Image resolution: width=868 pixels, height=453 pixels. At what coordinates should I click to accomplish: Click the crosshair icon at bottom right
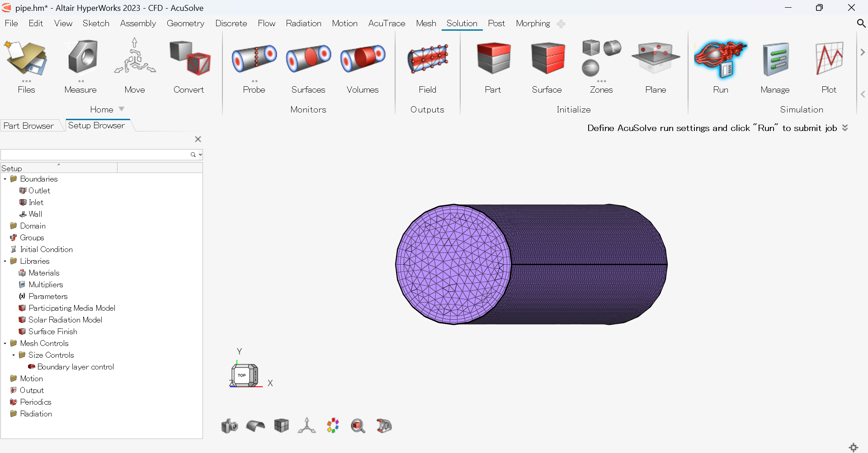(x=854, y=447)
